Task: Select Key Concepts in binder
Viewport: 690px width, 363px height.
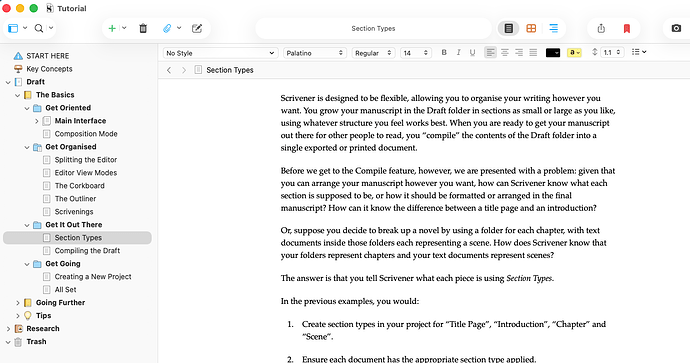Action: click(x=49, y=69)
